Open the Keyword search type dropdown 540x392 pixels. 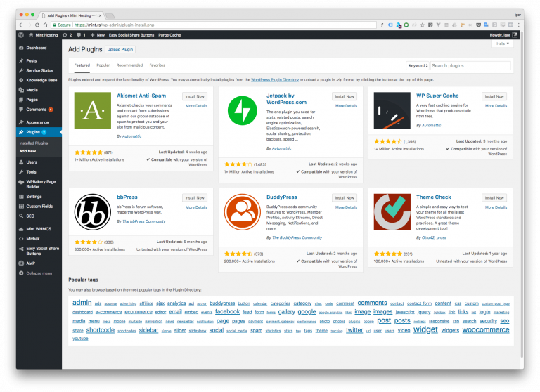418,66
